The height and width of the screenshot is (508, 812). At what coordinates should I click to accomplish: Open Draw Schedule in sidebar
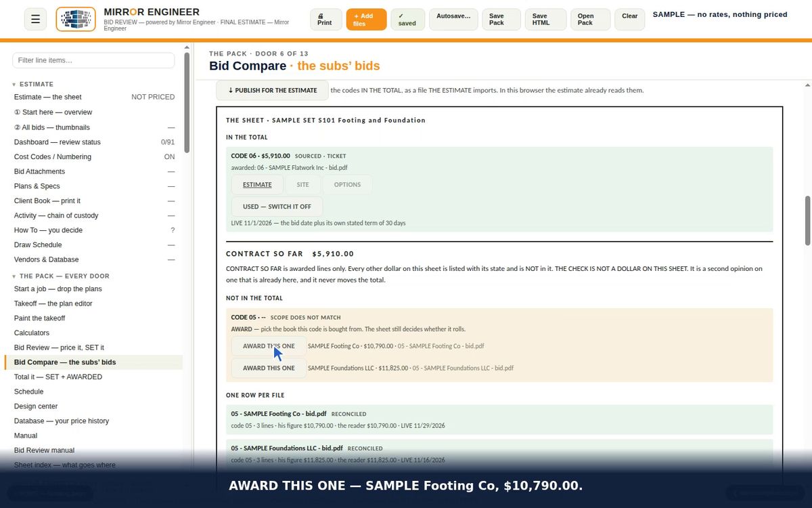click(94, 245)
